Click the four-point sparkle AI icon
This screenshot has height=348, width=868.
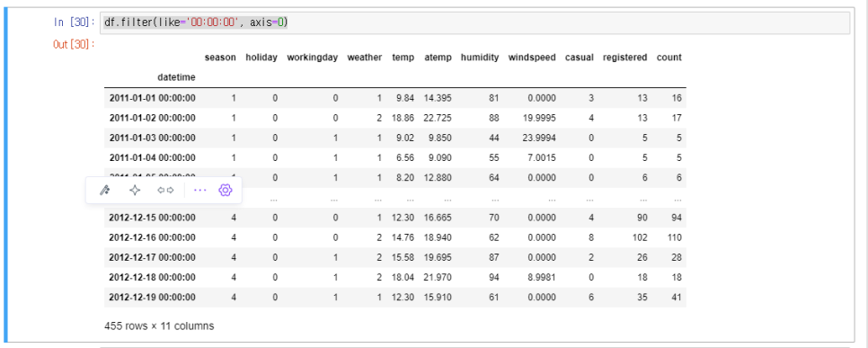point(135,190)
